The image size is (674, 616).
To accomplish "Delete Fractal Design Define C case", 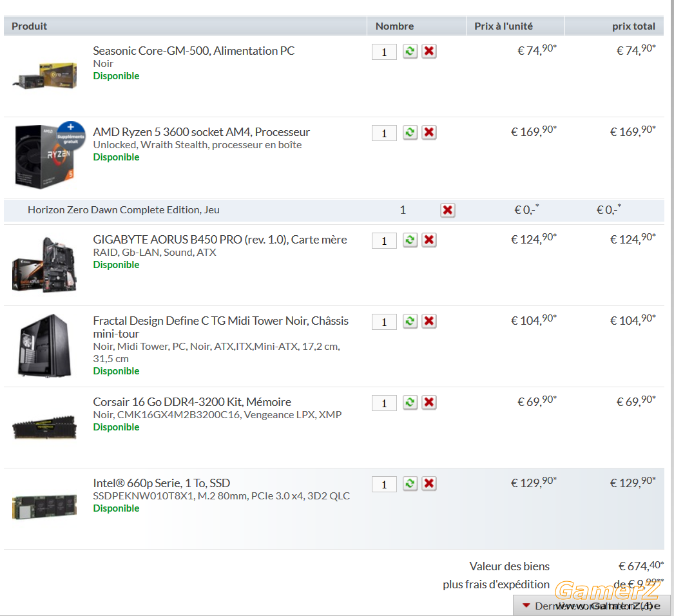I will (x=429, y=321).
